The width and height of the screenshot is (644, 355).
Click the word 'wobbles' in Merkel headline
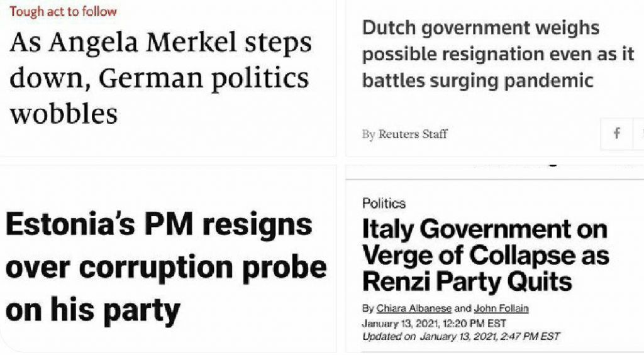(x=64, y=114)
